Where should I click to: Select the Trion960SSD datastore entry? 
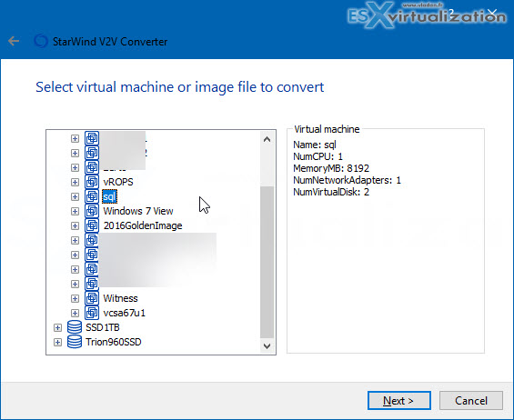pyautogui.click(x=114, y=342)
